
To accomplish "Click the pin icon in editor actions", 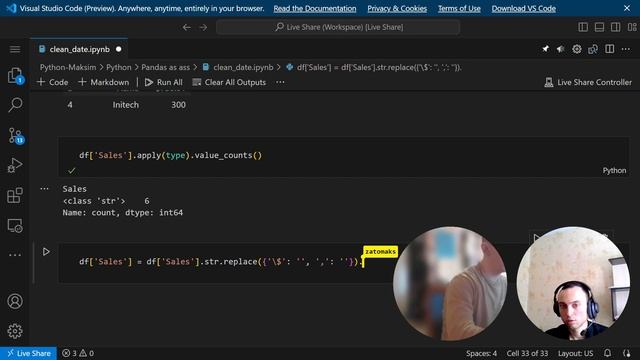I will tap(545, 49).
